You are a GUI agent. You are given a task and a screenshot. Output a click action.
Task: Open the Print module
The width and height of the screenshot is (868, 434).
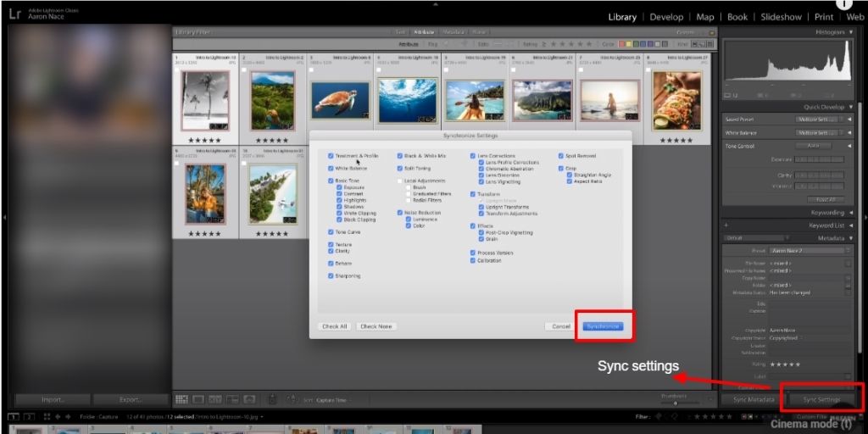[x=824, y=17]
